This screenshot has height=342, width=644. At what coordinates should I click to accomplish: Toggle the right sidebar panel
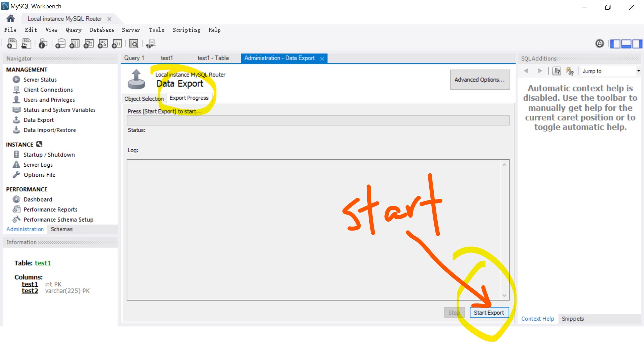[637, 44]
